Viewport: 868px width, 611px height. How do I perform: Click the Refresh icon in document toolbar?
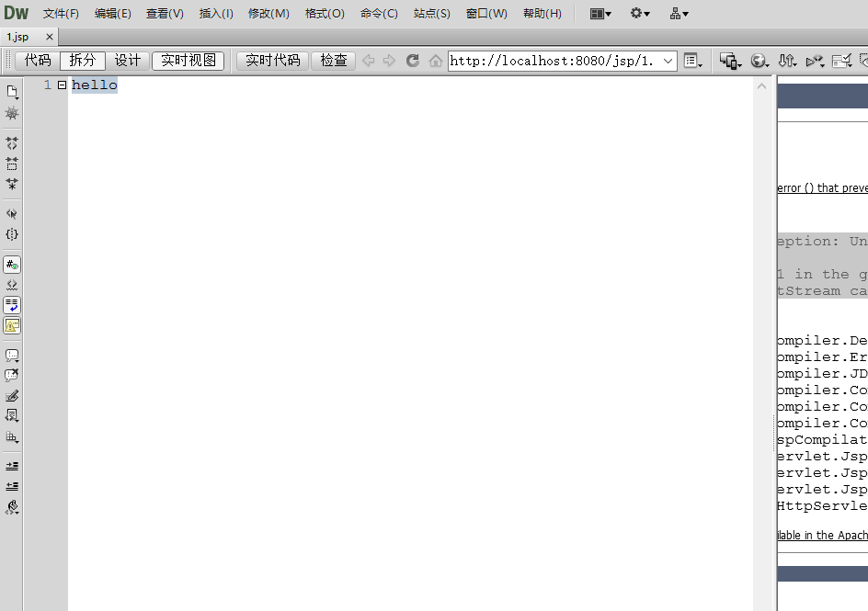tap(413, 61)
